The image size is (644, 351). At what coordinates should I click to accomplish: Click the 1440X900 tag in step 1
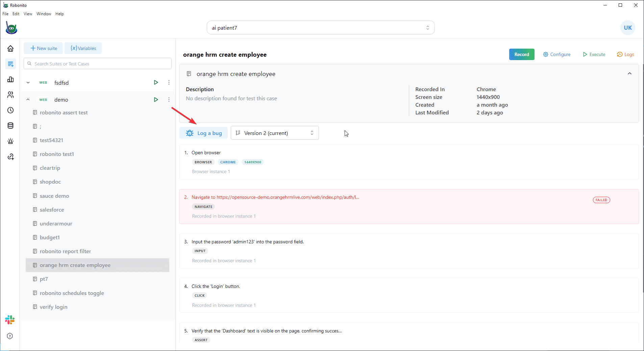[253, 162]
